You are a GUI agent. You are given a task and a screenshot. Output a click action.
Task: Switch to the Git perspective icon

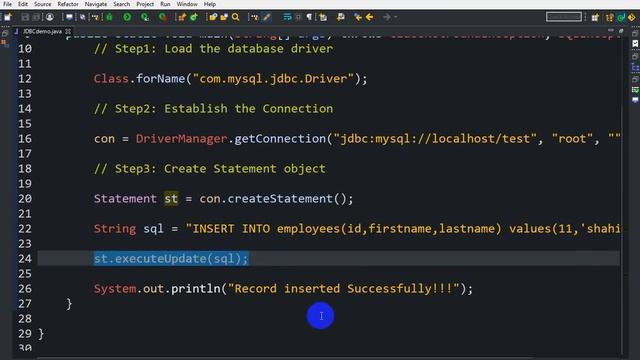[x=631, y=17]
